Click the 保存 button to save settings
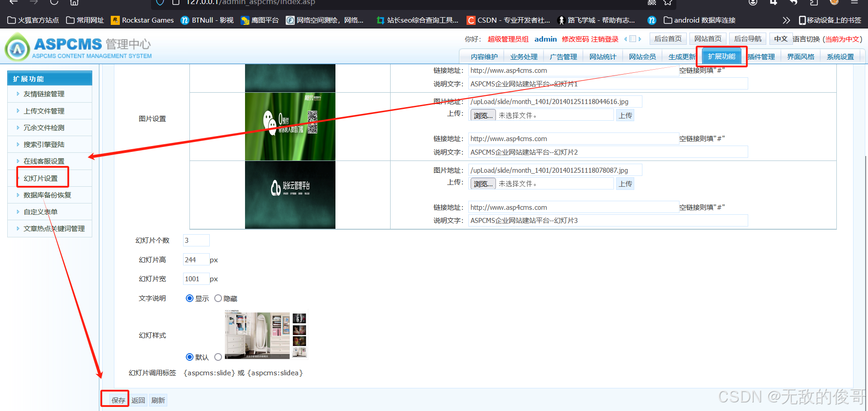Screen dimensions: 868x411 (x=118, y=400)
